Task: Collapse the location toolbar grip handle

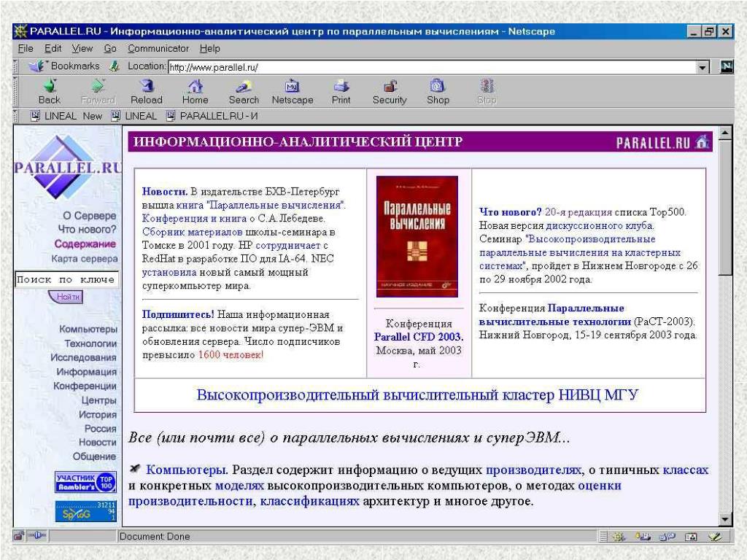Action: click(x=15, y=66)
